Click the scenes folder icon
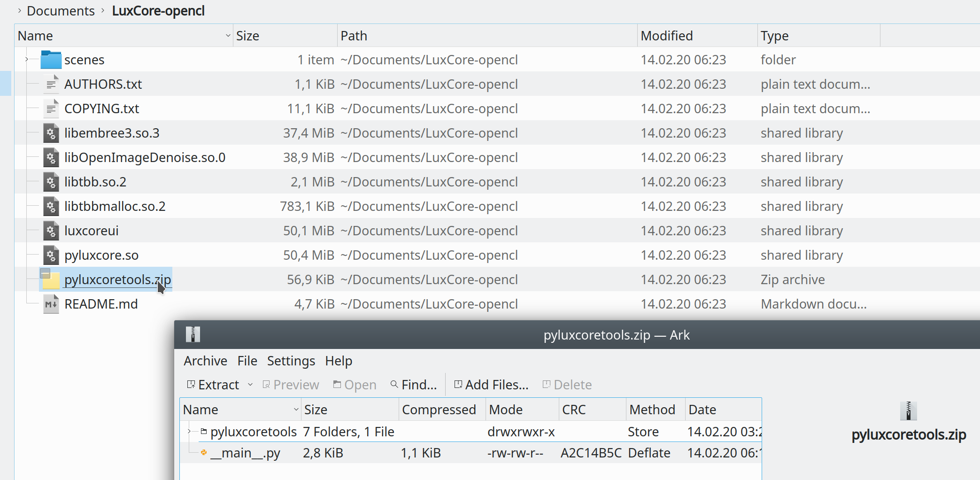This screenshot has width=980, height=480. tap(51, 60)
